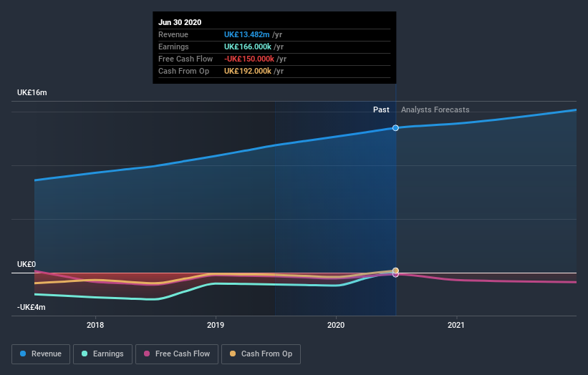This screenshot has height=375, width=588.
Task: Click the UK£192.000k cash from op value
Action: tap(248, 71)
